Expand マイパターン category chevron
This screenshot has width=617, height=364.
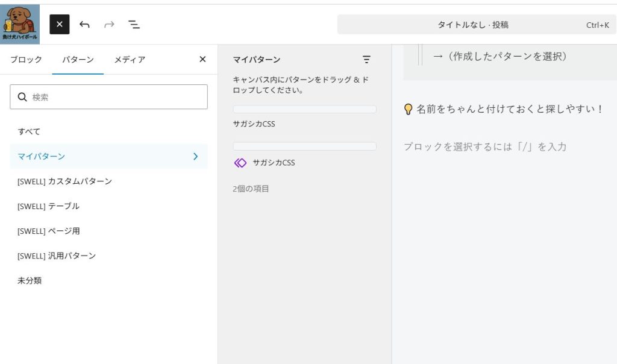[x=195, y=156]
